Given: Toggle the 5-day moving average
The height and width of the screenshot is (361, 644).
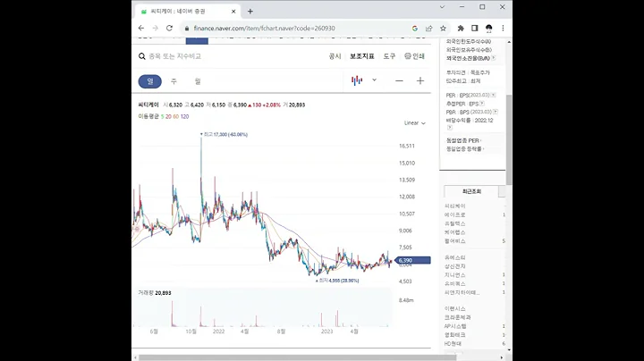Looking at the screenshot, I should tap(162, 116).
